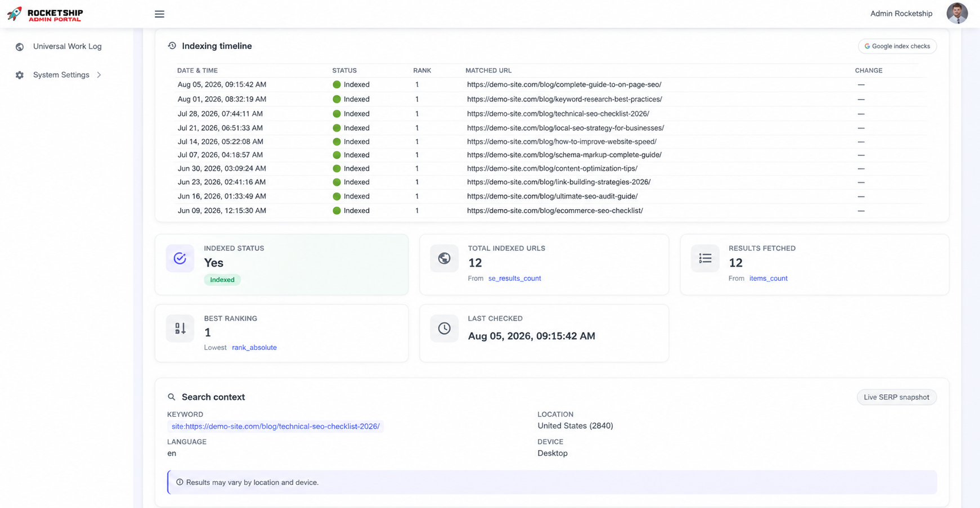The image size is (980, 508).
Task: Click the se_results_count link
Action: [514, 278]
